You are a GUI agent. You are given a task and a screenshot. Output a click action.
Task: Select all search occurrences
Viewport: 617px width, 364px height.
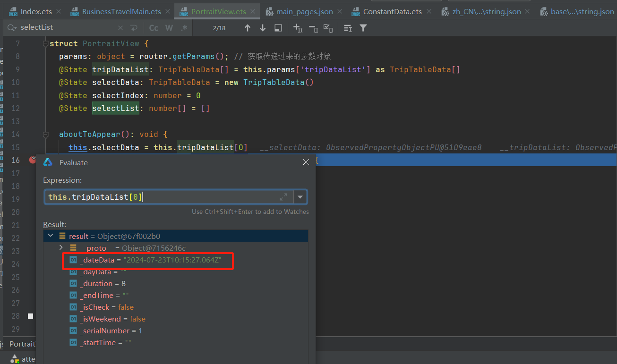[x=329, y=28]
